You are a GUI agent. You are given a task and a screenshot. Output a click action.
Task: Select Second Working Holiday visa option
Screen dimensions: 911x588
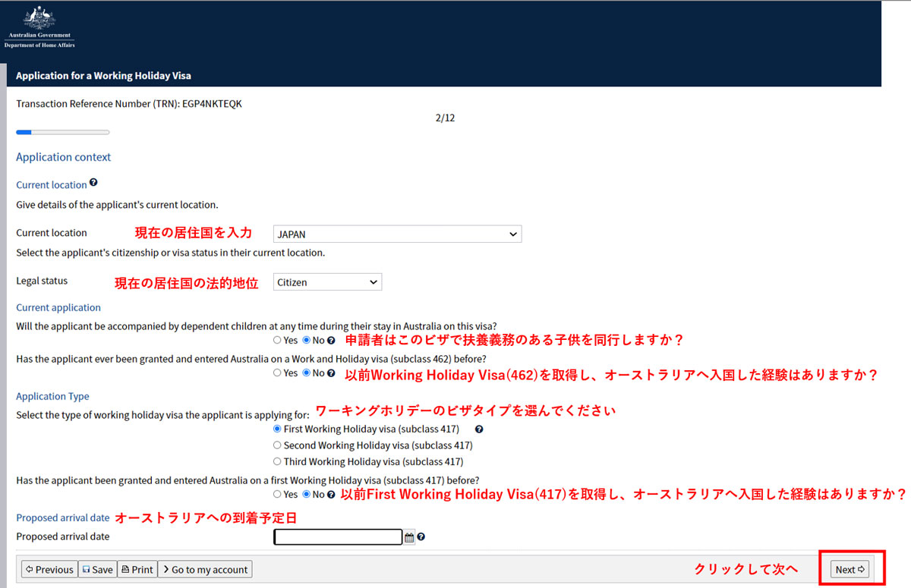pos(278,445)
